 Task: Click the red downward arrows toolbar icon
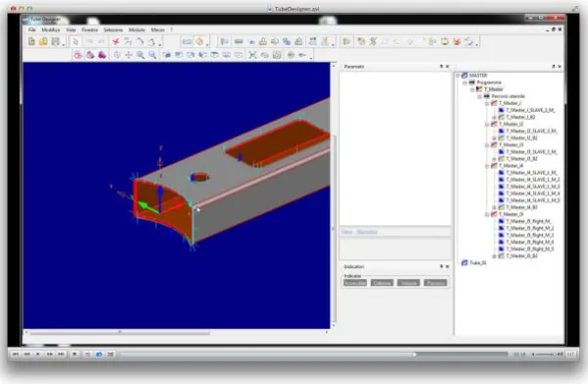456,41
